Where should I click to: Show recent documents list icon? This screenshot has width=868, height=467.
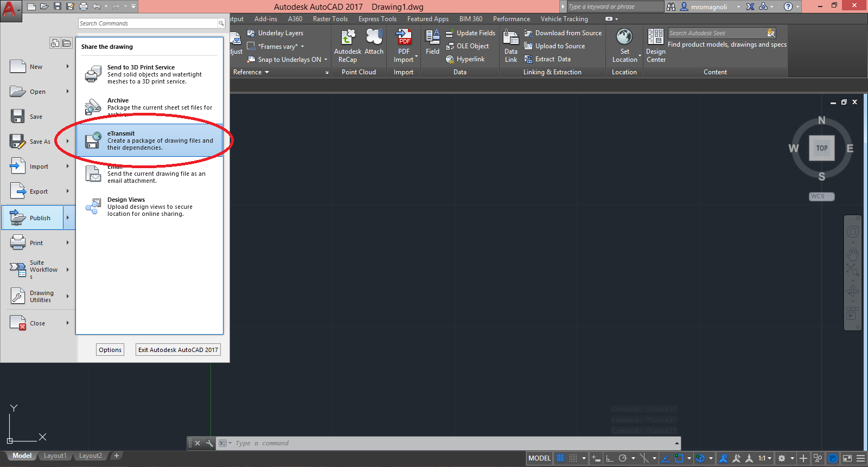point(55,43)
